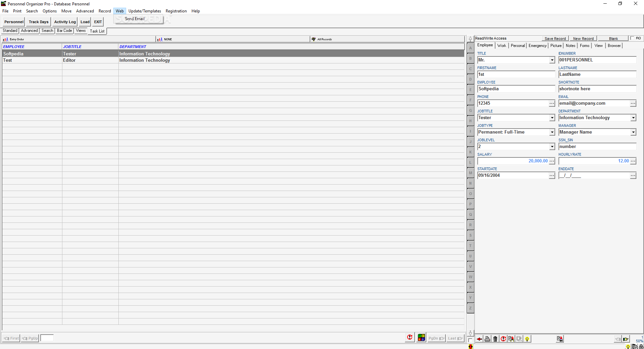Open ellipsis button next to email field

click(633, 103)
